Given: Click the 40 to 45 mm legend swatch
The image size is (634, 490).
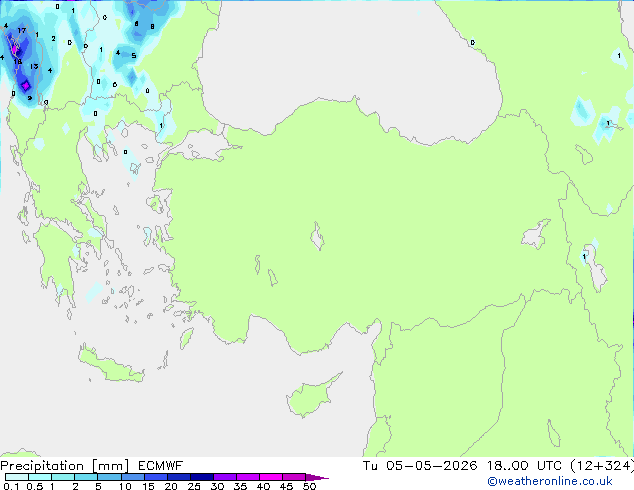Looking at the screenshot, I should click(x=271, y=477).
